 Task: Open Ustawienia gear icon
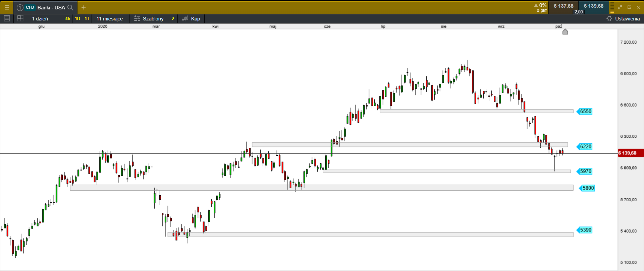coord(609,18)
